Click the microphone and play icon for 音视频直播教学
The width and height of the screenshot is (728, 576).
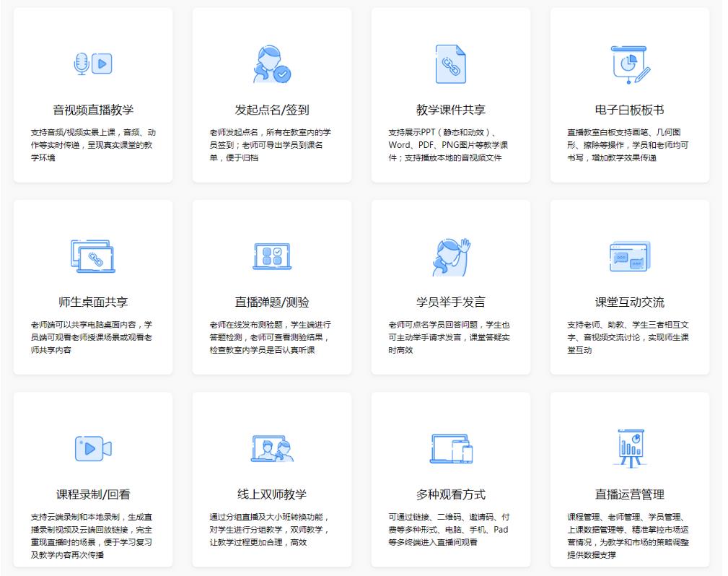[x=93, y=64]
